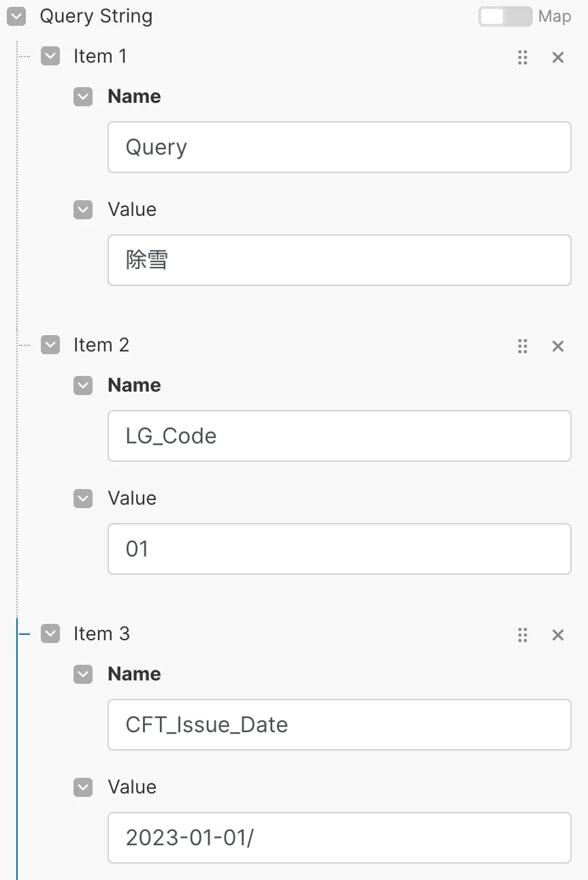The height and width of the screenshot is (880, 588).
Task: Click the 2023-01-01/ value field
Action: (x=339, y=838)
